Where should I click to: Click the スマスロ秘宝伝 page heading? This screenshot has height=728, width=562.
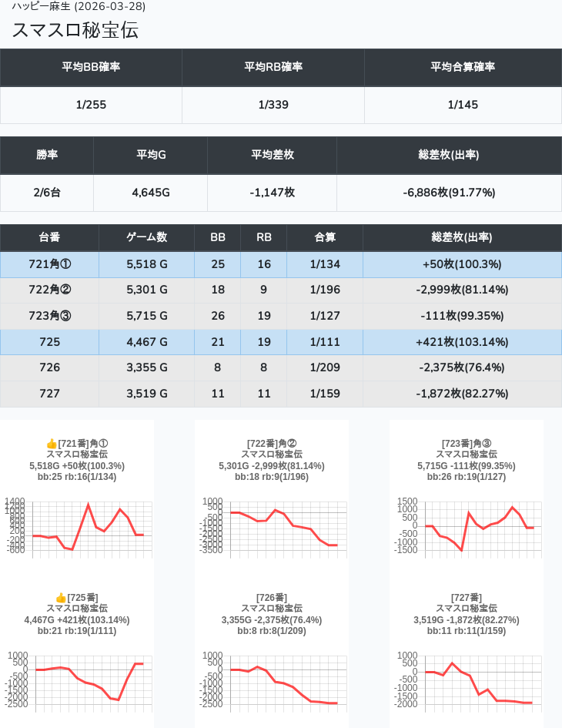click(x=75, y=30)
